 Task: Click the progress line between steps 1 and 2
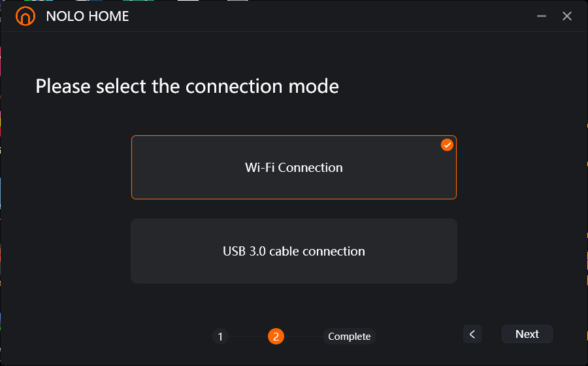pos(248,337)
